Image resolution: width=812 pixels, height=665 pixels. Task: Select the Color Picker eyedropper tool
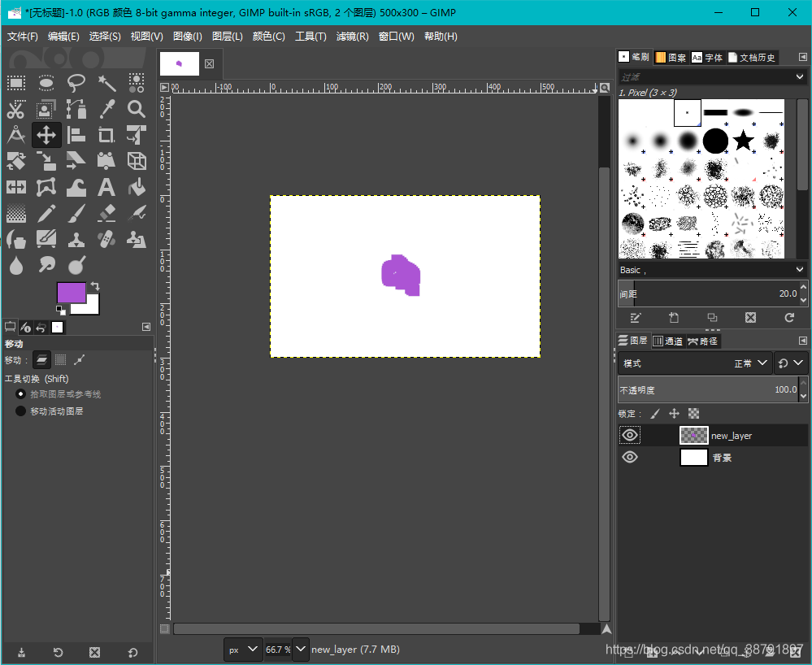[106, 109]
